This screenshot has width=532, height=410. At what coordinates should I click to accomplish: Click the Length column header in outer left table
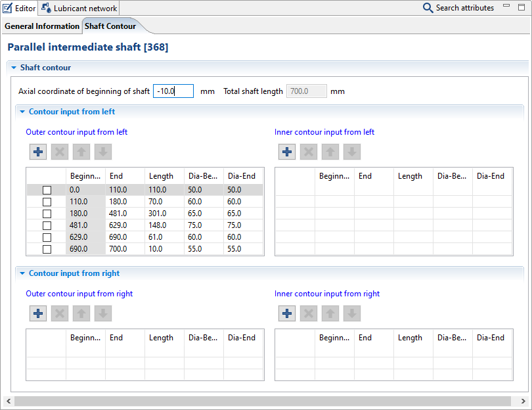(161, 176)
